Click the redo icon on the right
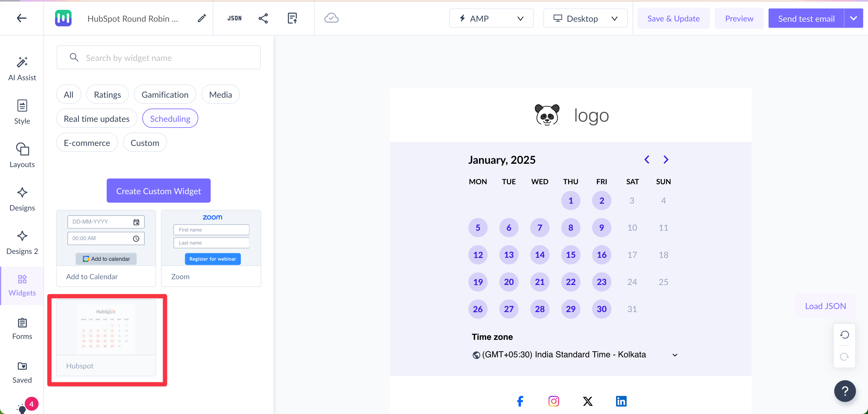This screenshot has width=868, height=414. [844, 357]
